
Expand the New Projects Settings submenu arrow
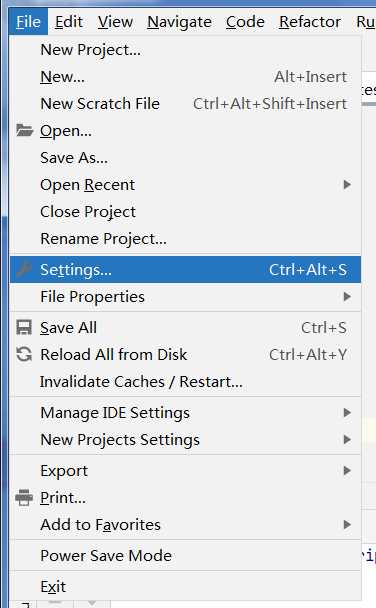coord(347,439)
